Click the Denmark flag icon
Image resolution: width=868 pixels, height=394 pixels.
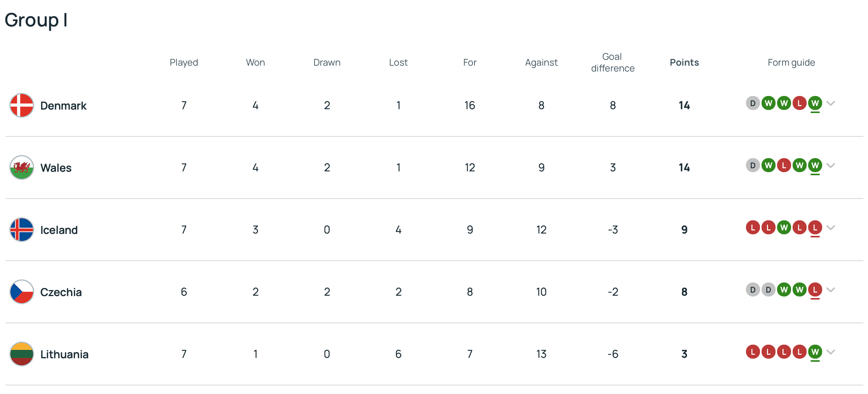(22, 105)
